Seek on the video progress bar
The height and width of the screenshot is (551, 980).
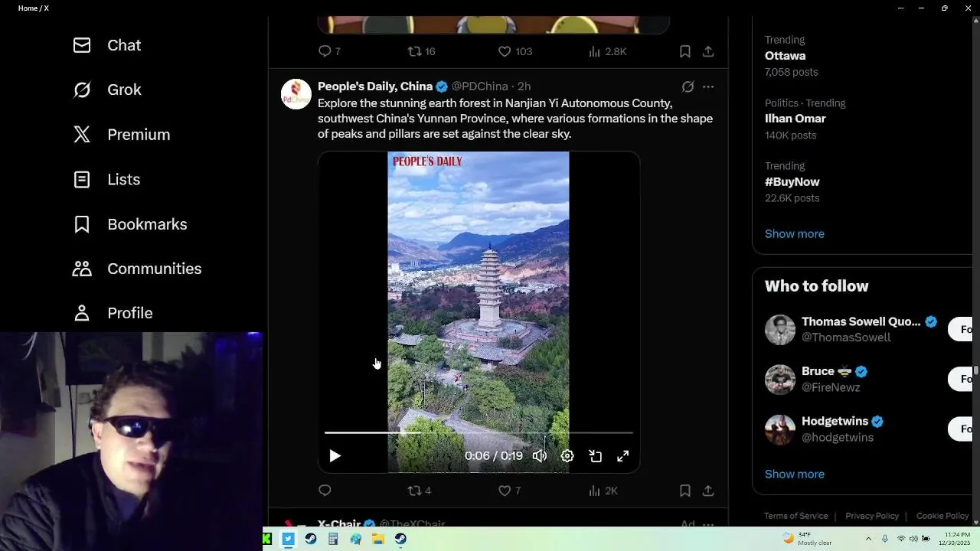(479, 432)
